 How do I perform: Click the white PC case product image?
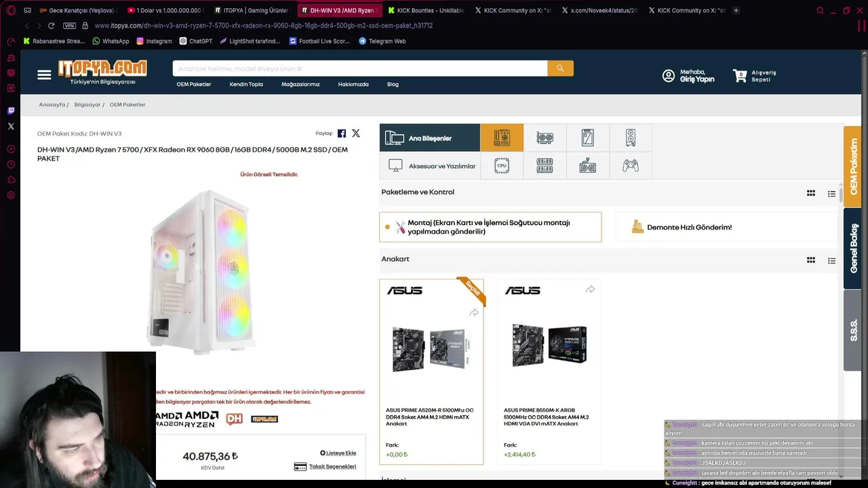click(201, 271)
